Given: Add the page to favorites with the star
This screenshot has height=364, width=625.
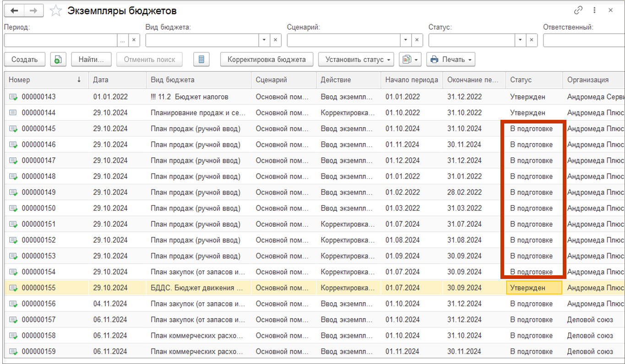Looking at the screenshot, I should coord(55,11).
